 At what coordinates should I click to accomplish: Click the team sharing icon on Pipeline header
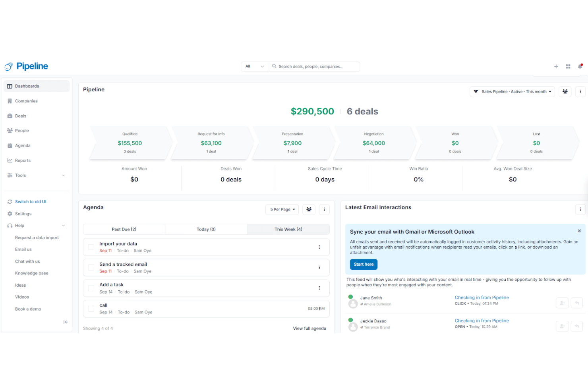[565, 91]
